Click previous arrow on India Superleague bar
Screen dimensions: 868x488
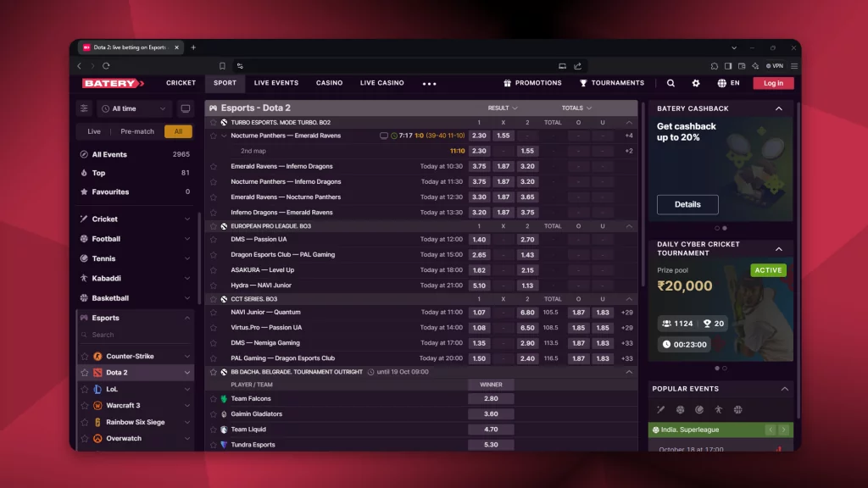click(x=771, y=430)
